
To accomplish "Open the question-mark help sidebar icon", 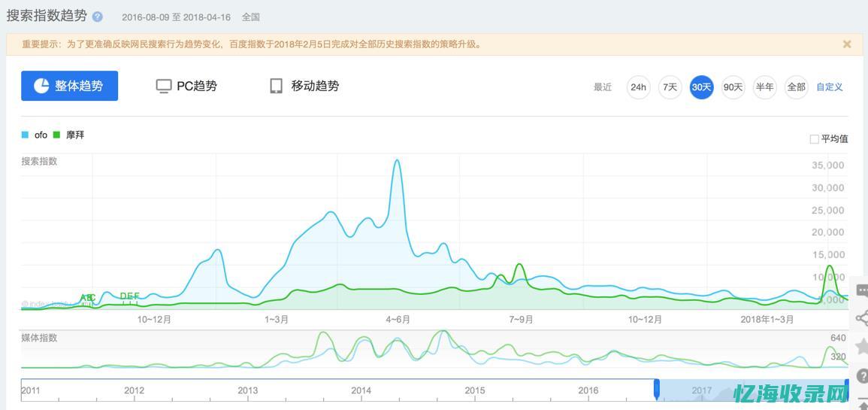I will (862, 376).
